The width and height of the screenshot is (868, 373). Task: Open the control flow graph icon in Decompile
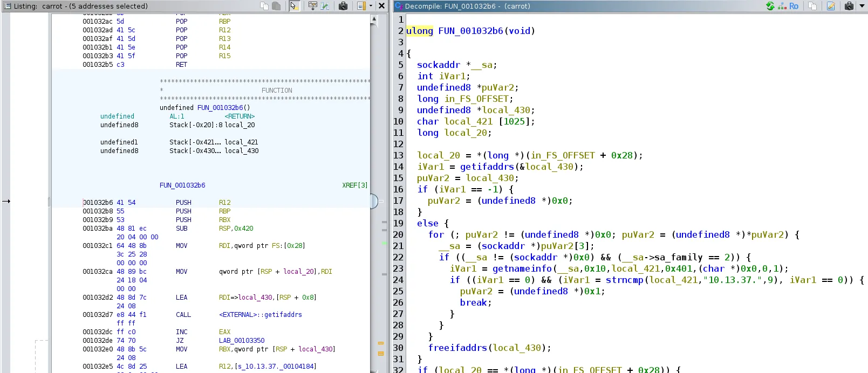(782, 6)
